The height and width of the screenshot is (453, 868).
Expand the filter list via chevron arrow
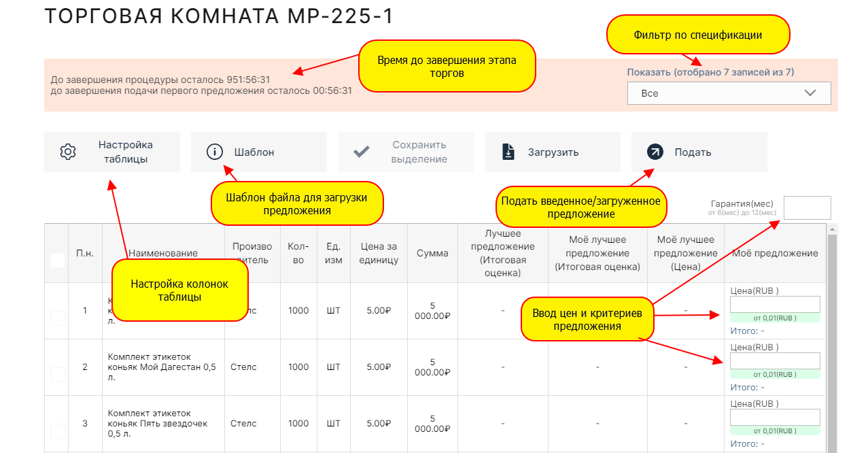point(810,93)
